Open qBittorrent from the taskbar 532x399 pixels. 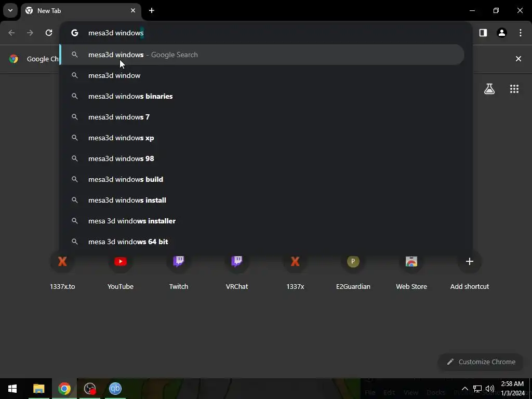click(x=115, y=389)
